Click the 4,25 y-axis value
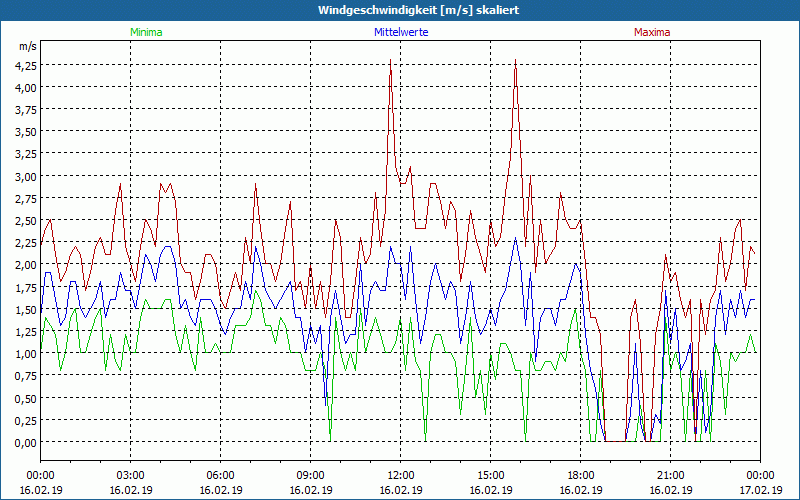Image resolution: width=800 pixels, height=500 pixels. (26, 65)
